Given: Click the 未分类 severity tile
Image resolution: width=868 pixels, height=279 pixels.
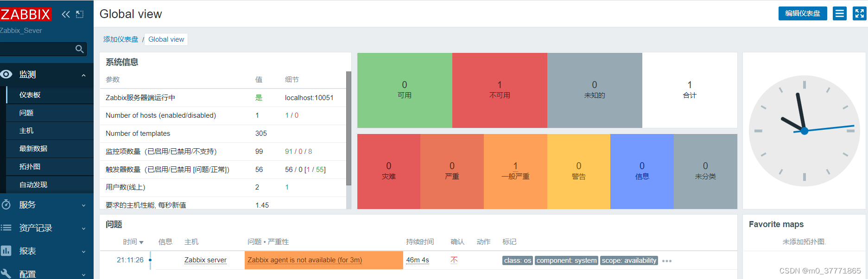Looking at the screenshot, I should (x=705, y=171).
